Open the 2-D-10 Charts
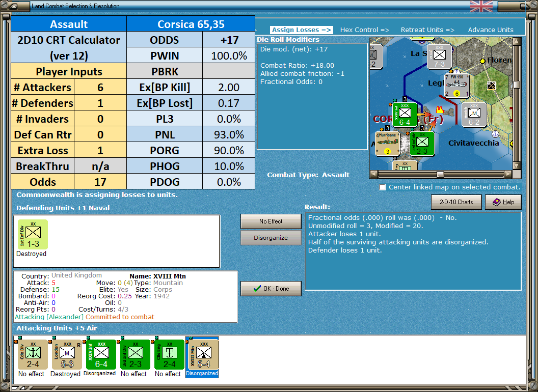 coord(456,202)
